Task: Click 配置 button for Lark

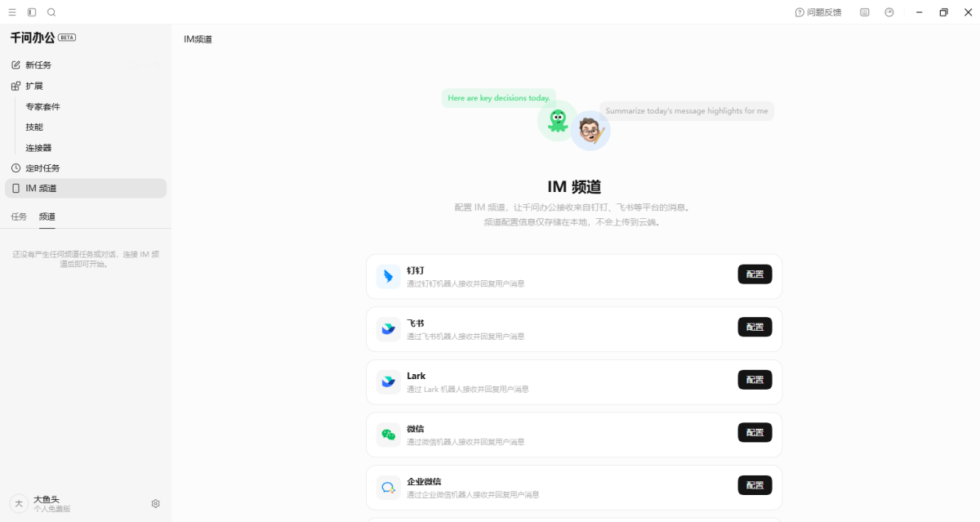Action: coord(755,380)
